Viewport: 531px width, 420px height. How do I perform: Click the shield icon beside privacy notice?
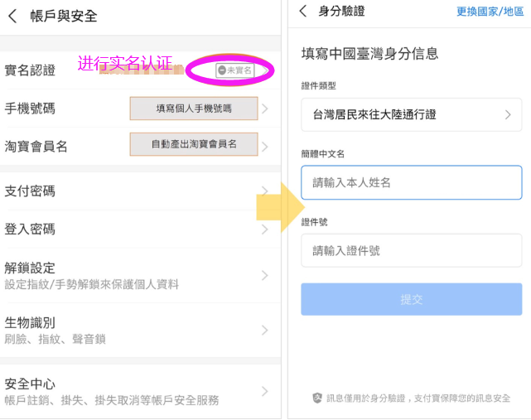(316, 398)
